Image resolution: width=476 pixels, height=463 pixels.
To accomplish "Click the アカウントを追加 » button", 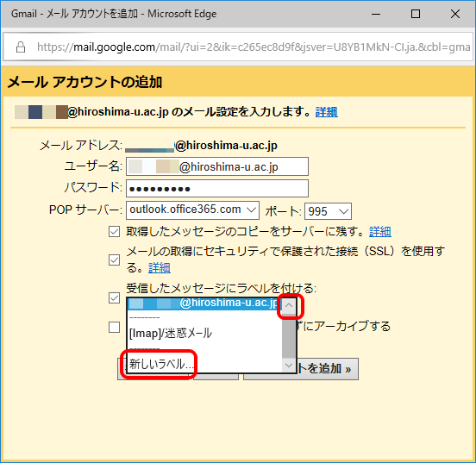I will pos(301,369).
